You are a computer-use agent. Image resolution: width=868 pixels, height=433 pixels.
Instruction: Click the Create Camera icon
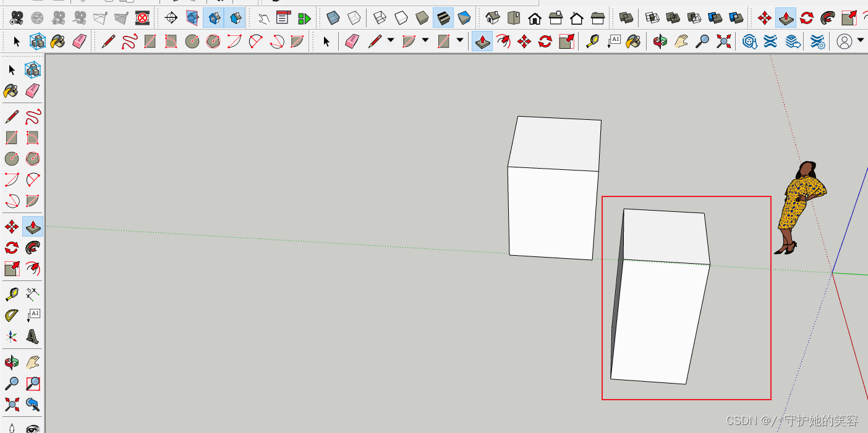[x=17, y=18]
